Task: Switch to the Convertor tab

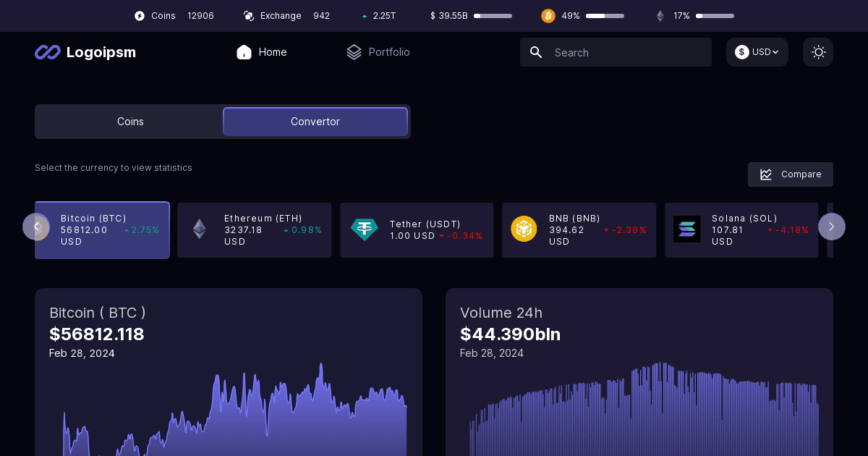Action: click(x=315, y=122)
